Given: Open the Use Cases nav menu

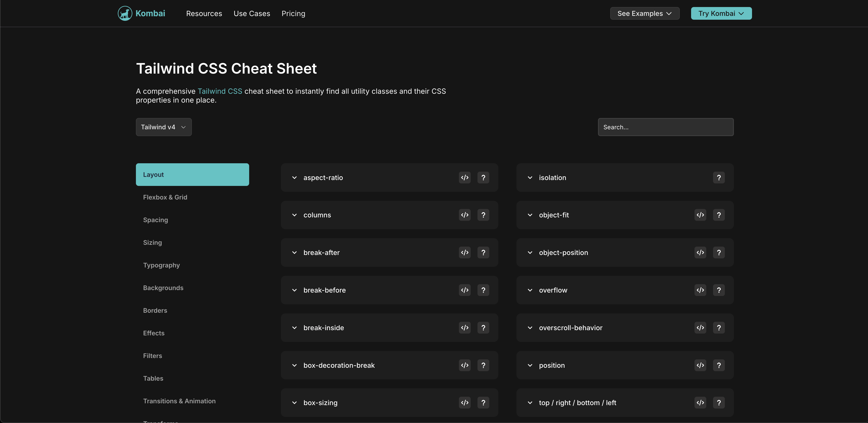Looking at the screenshot, I should tap(252, 13).
